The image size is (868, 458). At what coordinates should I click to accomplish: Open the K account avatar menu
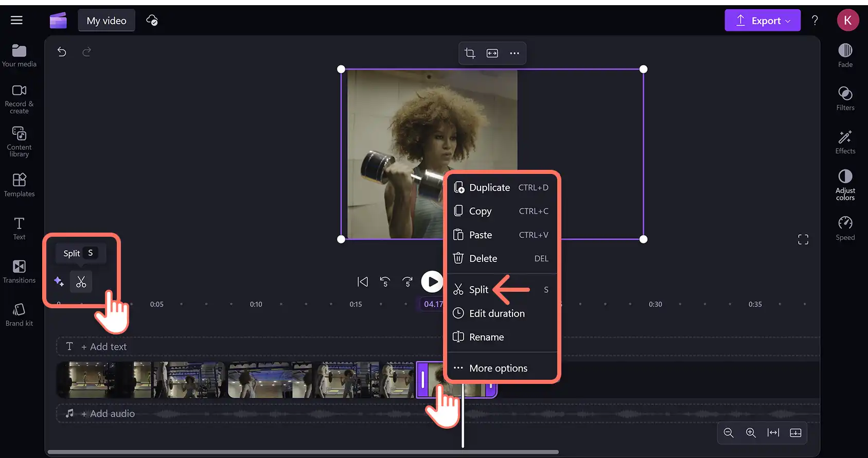(848, 20)
